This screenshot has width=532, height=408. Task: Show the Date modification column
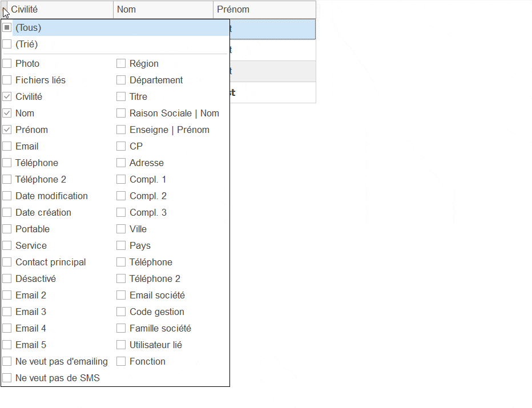click(7, 196)
